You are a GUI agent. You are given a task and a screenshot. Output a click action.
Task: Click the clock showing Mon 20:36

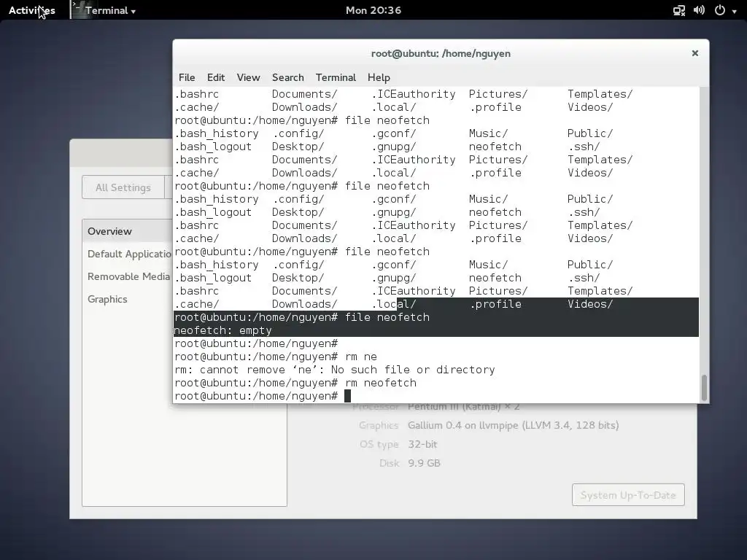(x=373, y=10)
